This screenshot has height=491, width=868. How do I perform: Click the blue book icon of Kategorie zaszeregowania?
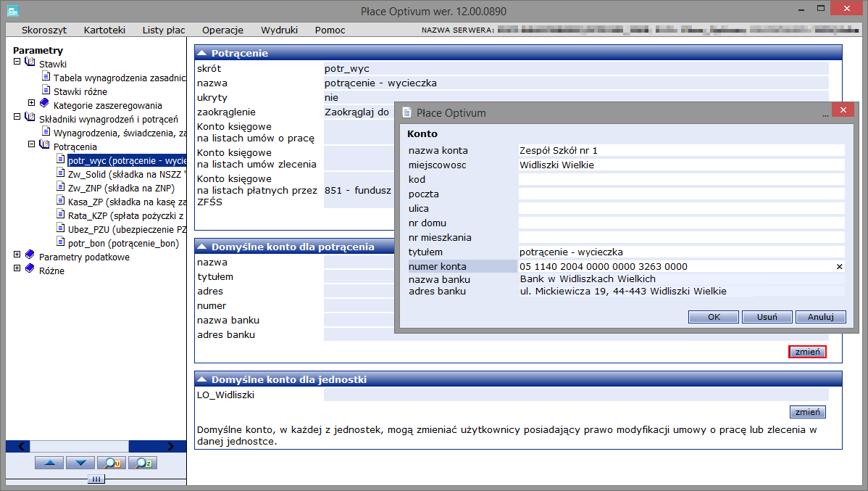(x=45, y=103)
